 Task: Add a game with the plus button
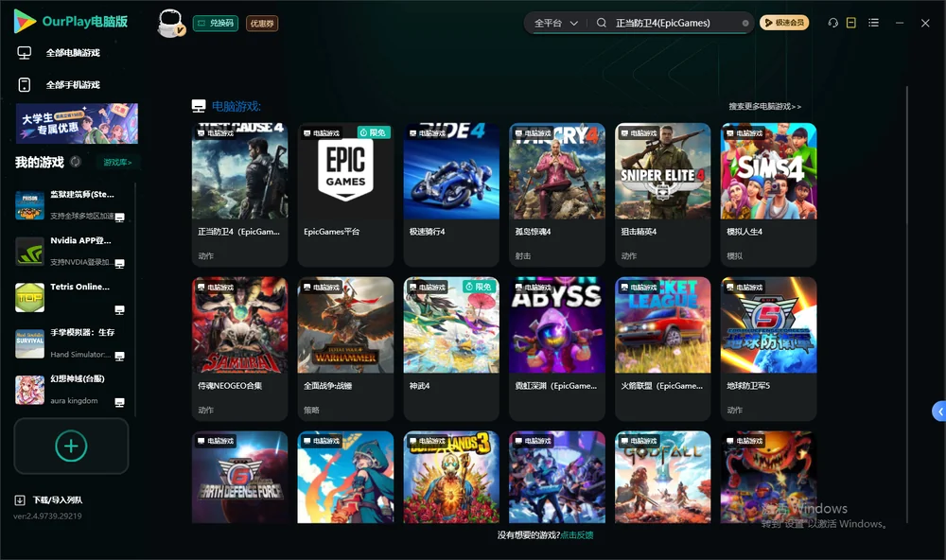click(x=71, y=446)
